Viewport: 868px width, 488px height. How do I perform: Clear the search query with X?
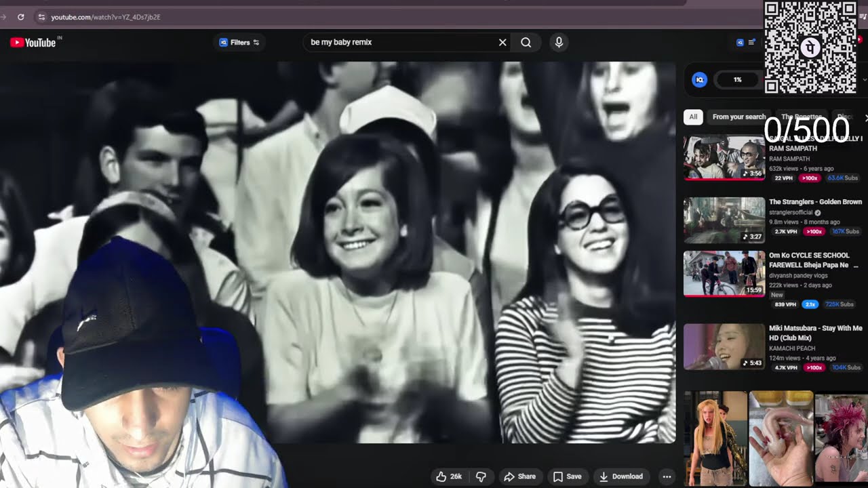click(x=502, y=42)
